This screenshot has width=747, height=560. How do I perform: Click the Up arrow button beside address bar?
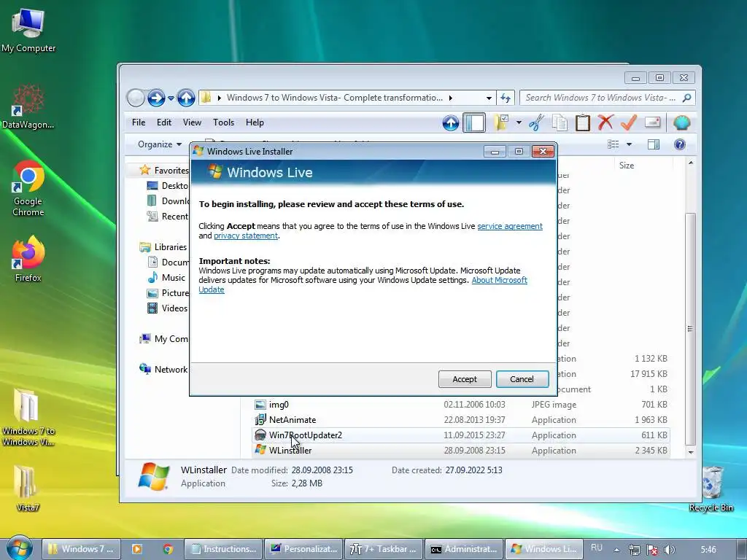coord(186,98)
